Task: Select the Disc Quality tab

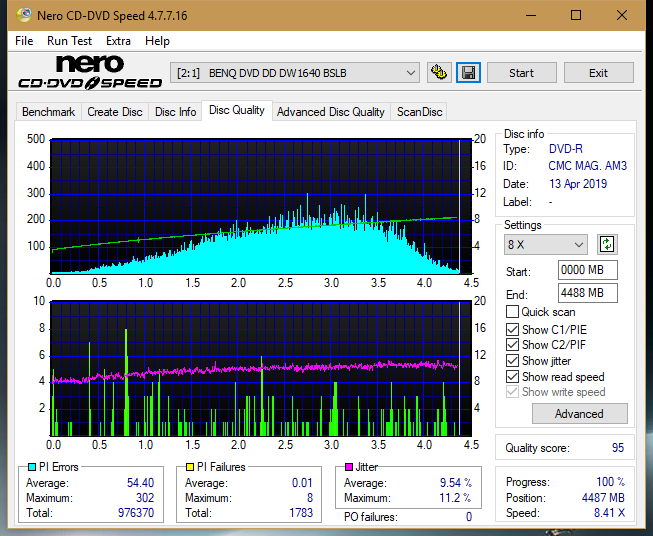Action: point(237,110)
